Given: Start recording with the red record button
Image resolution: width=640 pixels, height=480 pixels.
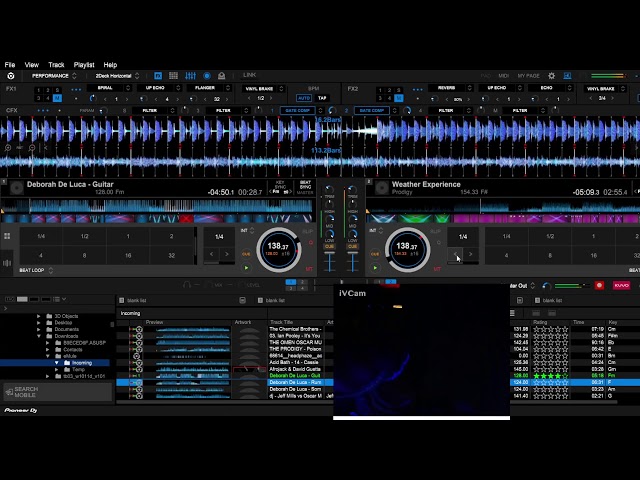Looking at the screenshot, I should point(599,285).
